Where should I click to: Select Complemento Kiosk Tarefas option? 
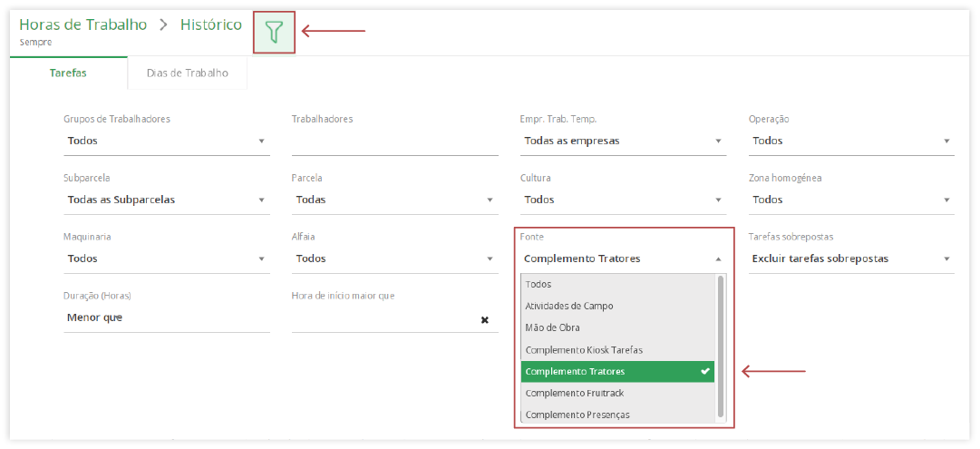(617, 349)
